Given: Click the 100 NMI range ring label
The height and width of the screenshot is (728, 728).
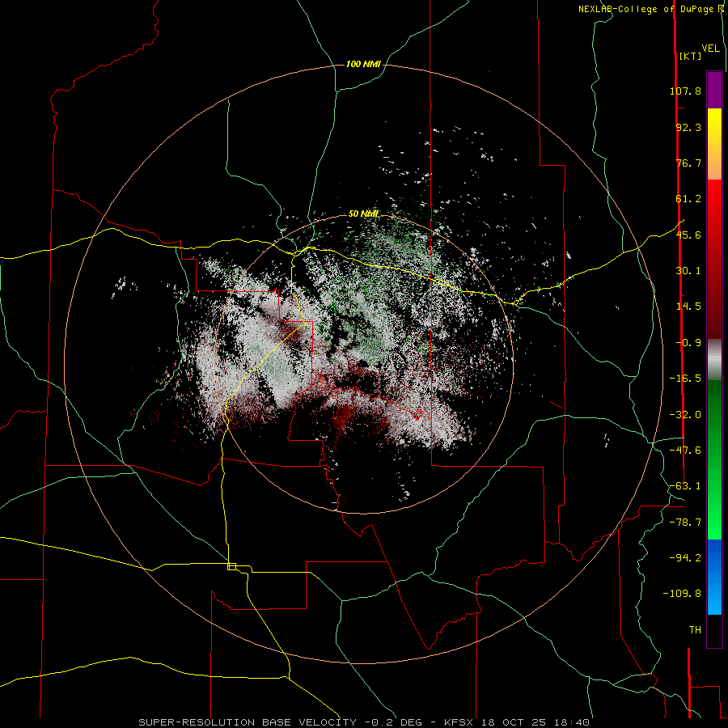Looking at the screenshot, I should click(x=363, y=64).
